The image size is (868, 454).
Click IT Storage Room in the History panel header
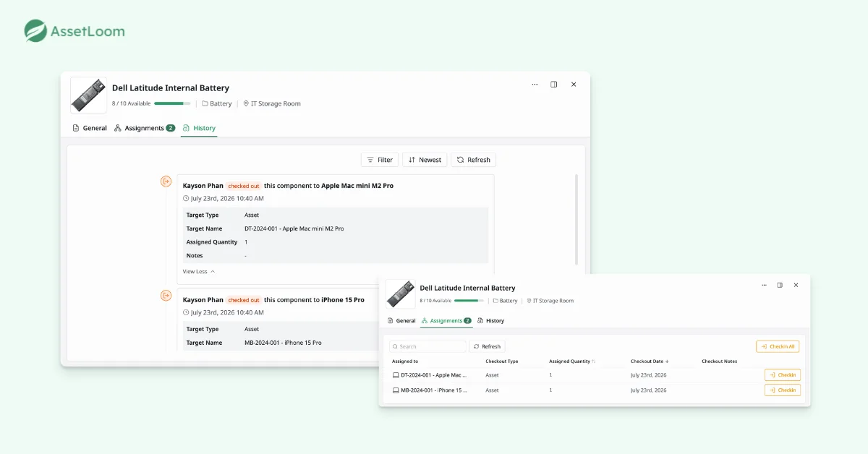click(272, 103)
